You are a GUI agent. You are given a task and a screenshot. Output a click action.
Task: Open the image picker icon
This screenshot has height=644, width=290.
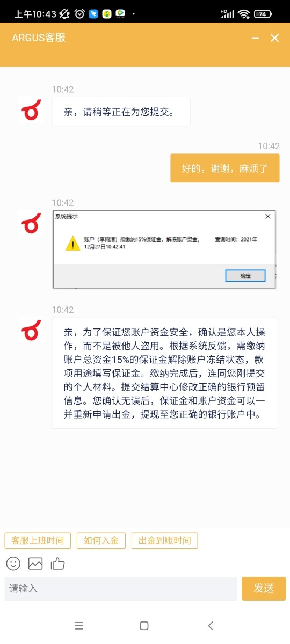(x=35, y=563)
